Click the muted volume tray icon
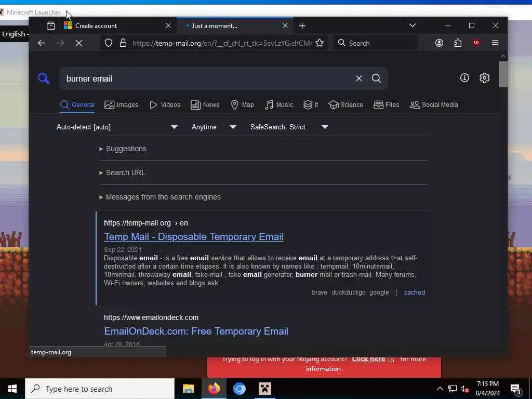532x399 pixels. (x=464, y=389)
